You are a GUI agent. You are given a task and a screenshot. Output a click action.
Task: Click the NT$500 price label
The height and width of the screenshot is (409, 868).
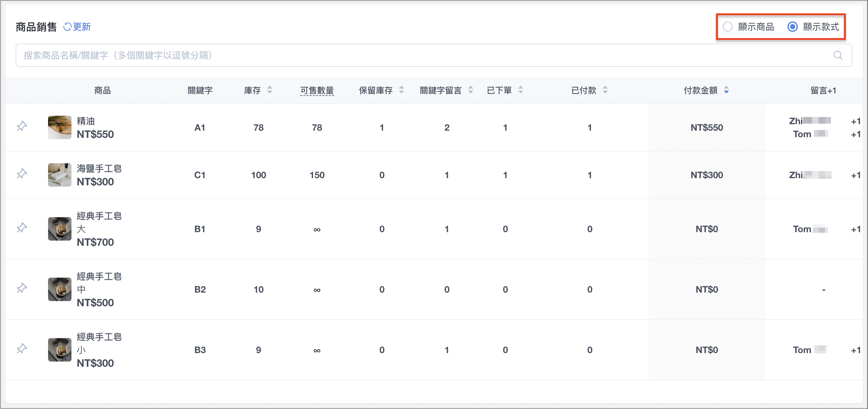(96, 302)
